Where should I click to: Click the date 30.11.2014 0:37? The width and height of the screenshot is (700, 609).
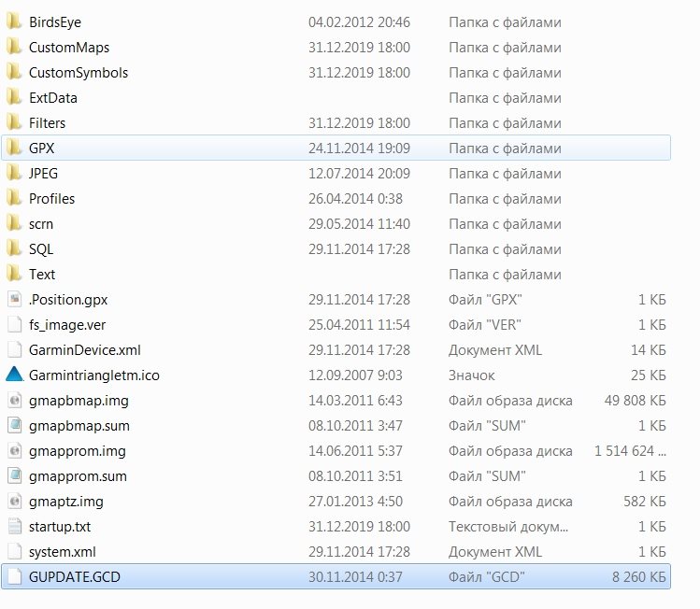click(x=355, y=577)
